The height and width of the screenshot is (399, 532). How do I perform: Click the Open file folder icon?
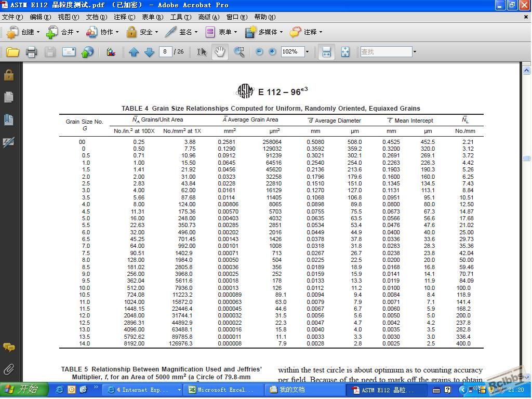pyautogui.click(x=12, y=52)
